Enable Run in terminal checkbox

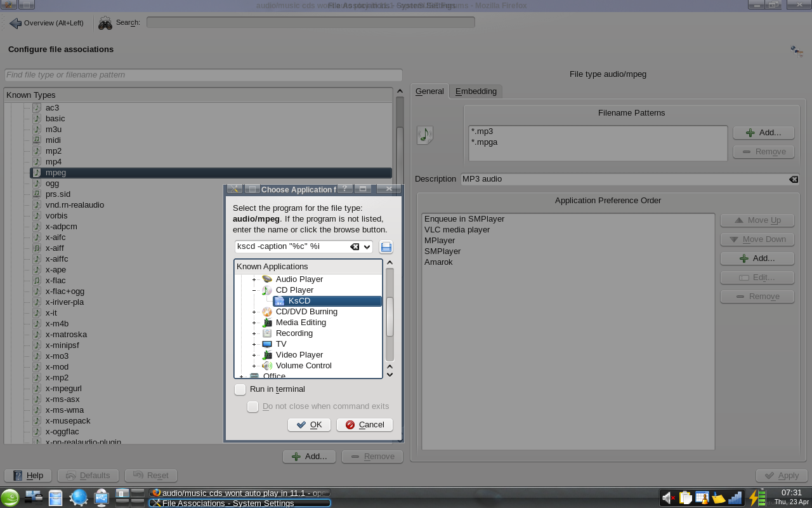240,389
